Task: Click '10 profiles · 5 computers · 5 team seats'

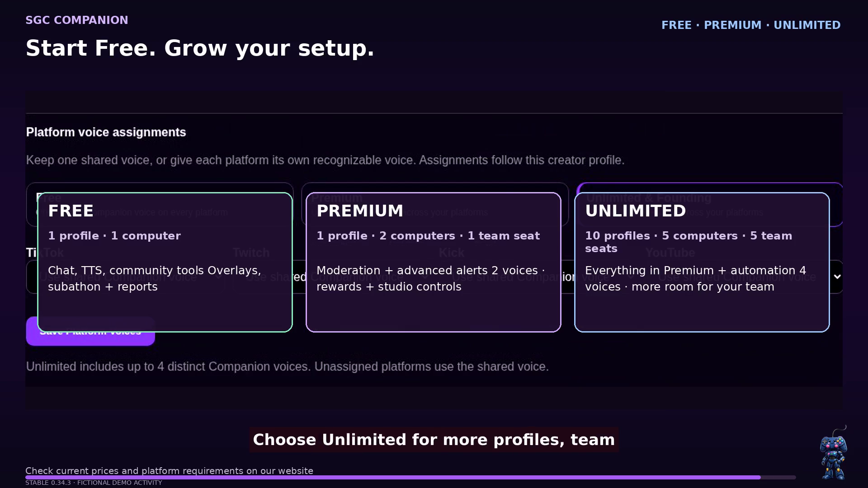Action: coord(689,242)
